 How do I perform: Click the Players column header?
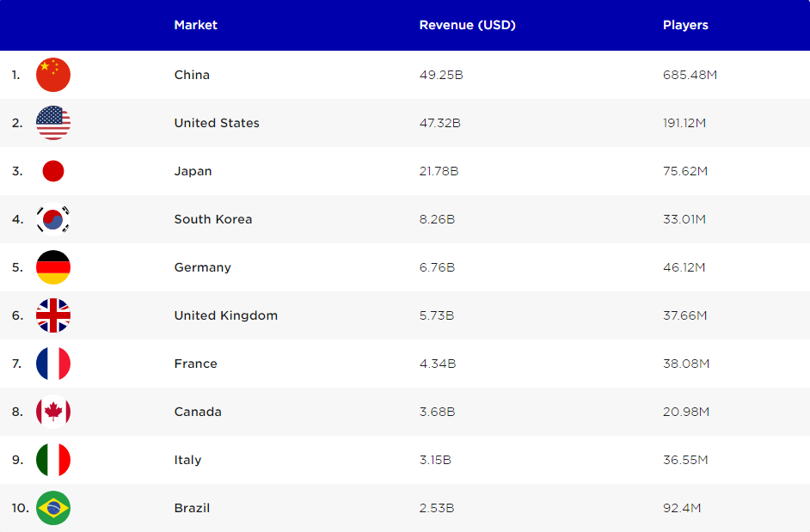(685, 25)
